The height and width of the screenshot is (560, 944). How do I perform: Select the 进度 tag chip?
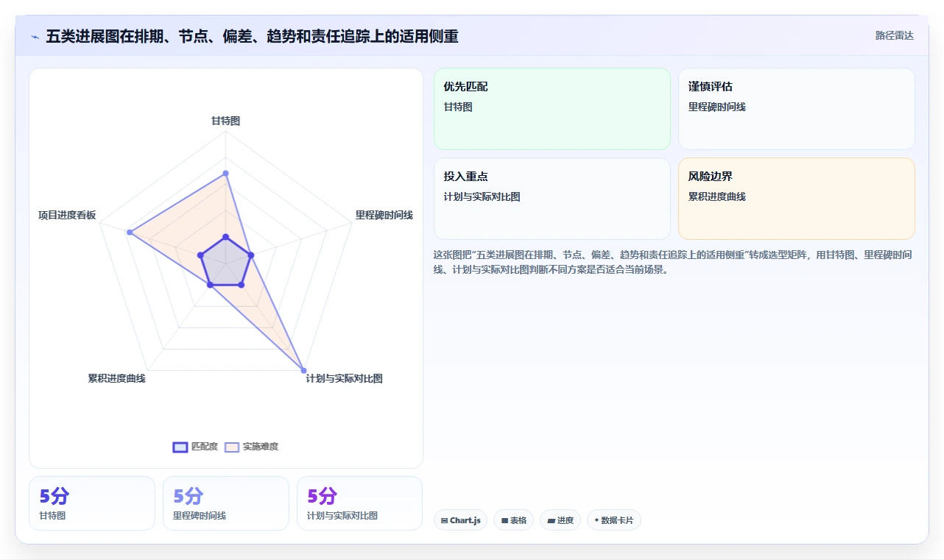pos(560,520)
